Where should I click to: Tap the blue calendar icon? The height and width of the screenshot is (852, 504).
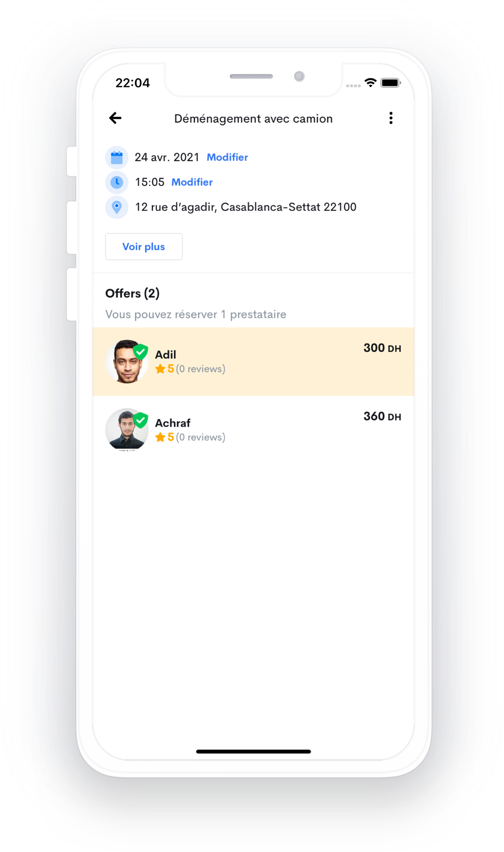(x=117, y=157)
